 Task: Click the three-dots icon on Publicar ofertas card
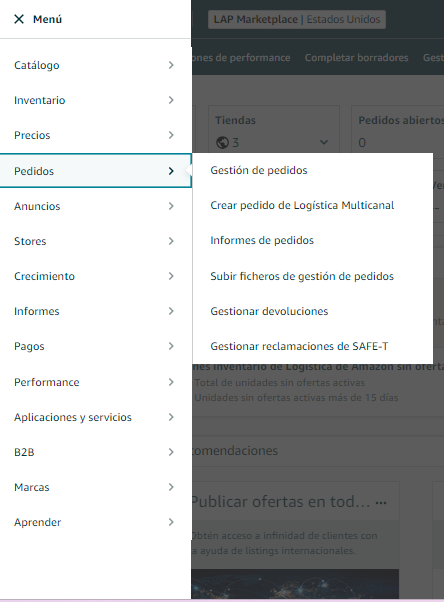coord(381,502)
